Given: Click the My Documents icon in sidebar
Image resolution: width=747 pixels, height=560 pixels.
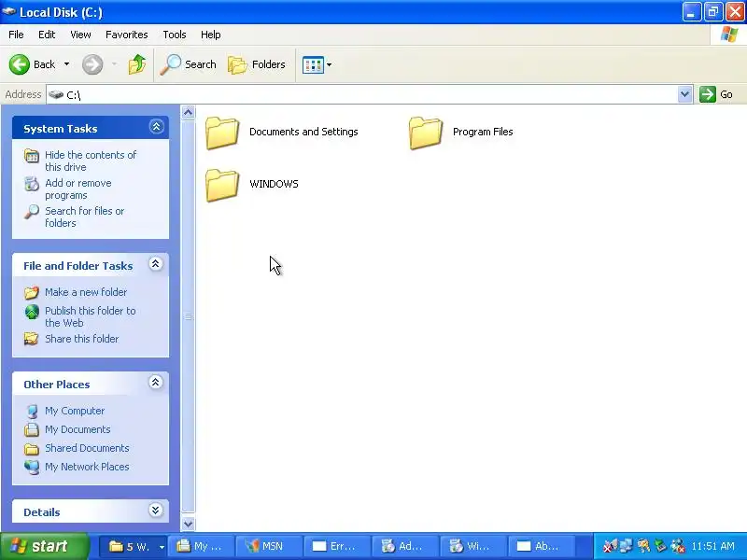Looking at the screenshot, I should click(32, 429).
